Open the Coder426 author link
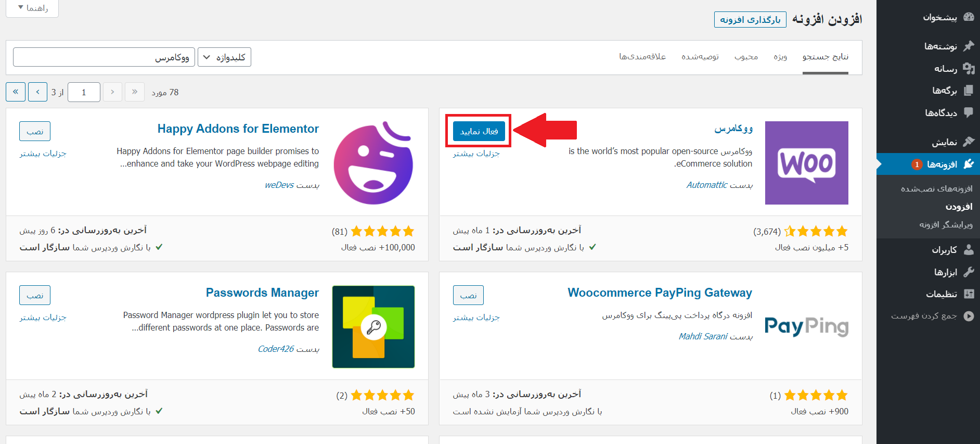This screenshot has width=980, height=444. [276, 349]
